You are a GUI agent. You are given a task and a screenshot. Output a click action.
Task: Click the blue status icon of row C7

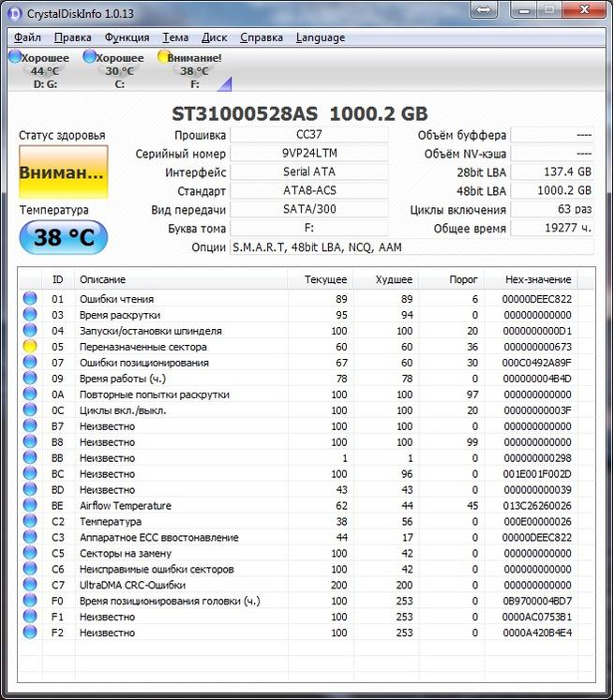[x=30, y=585]
